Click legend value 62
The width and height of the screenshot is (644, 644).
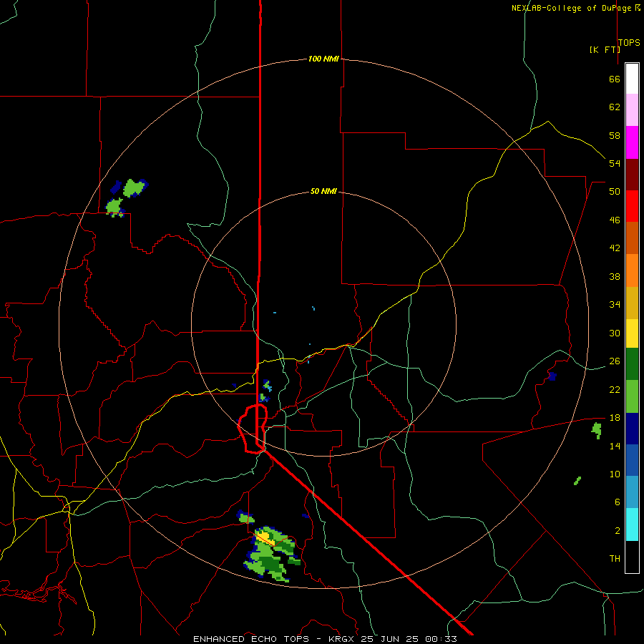(615, 107)
